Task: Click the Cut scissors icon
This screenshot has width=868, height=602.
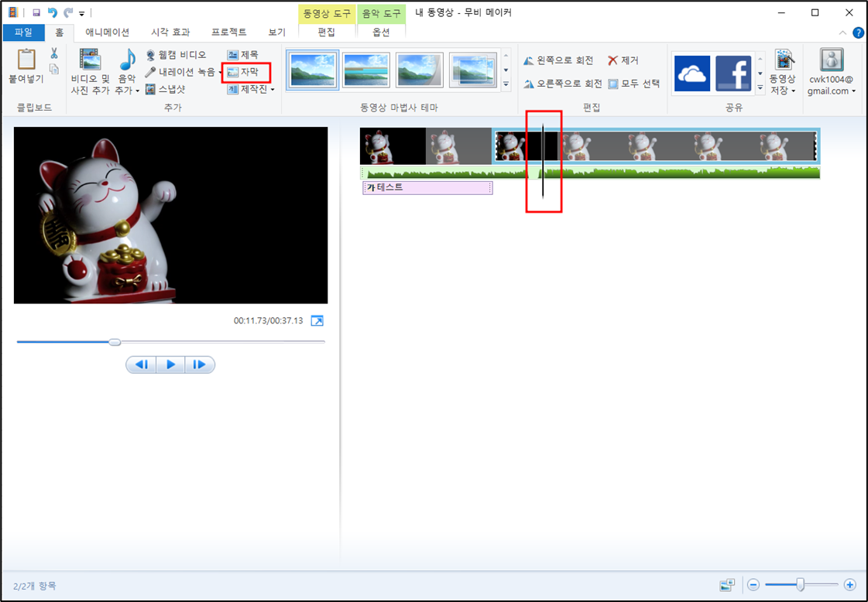Action: tap(53, 53)
